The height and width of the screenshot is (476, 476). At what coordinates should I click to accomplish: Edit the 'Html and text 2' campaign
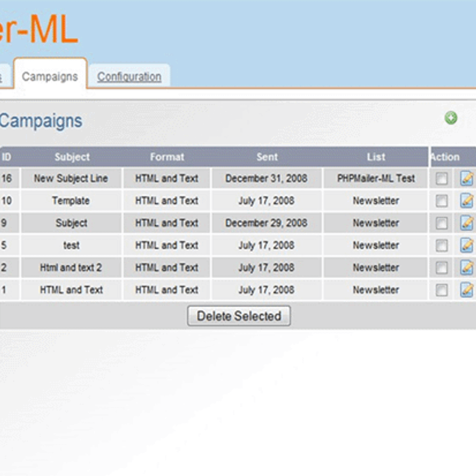click(467, 267)
